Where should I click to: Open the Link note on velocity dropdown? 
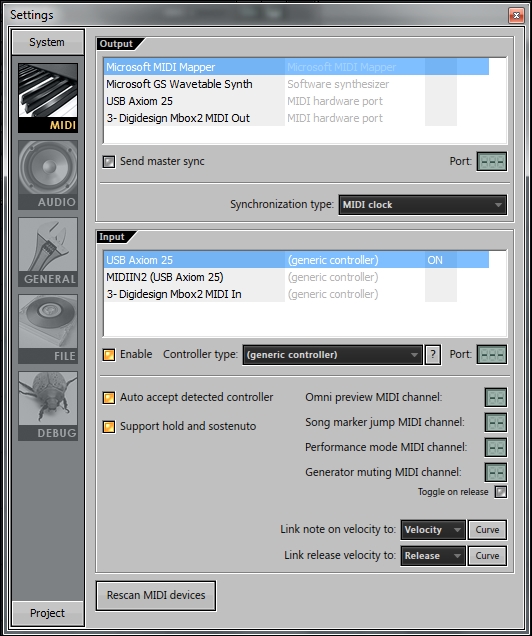(433, 530)
